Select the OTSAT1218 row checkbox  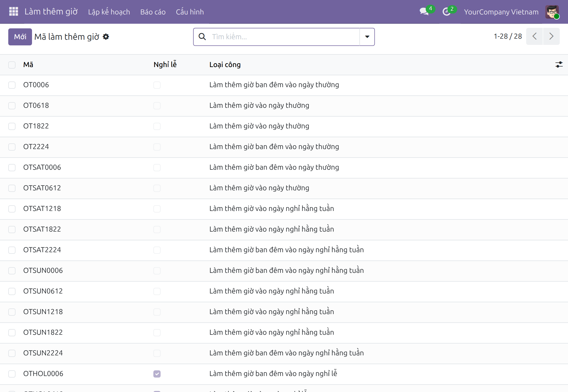tap(12, 209)
